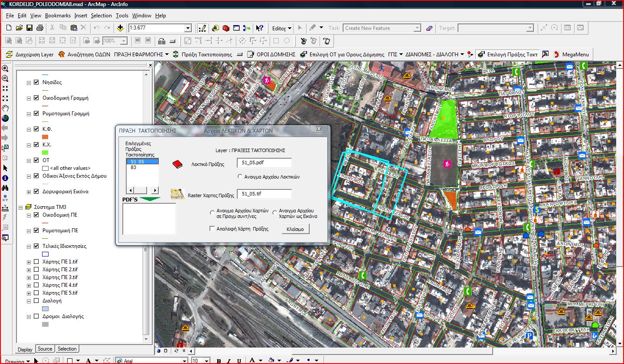Viewport: 624px width, 364px height.
Task: Zoom to Full Extent with the globe icon
Action: [5, 118]
